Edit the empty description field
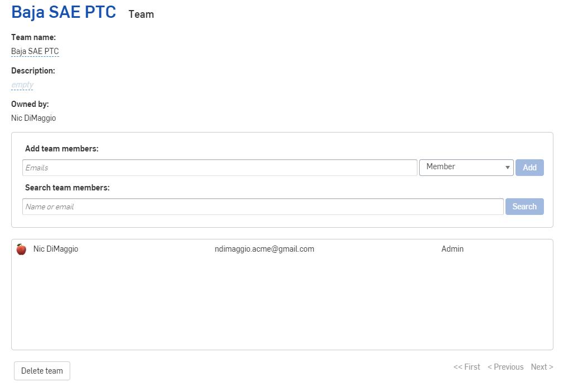 click(x=22, y=85)
